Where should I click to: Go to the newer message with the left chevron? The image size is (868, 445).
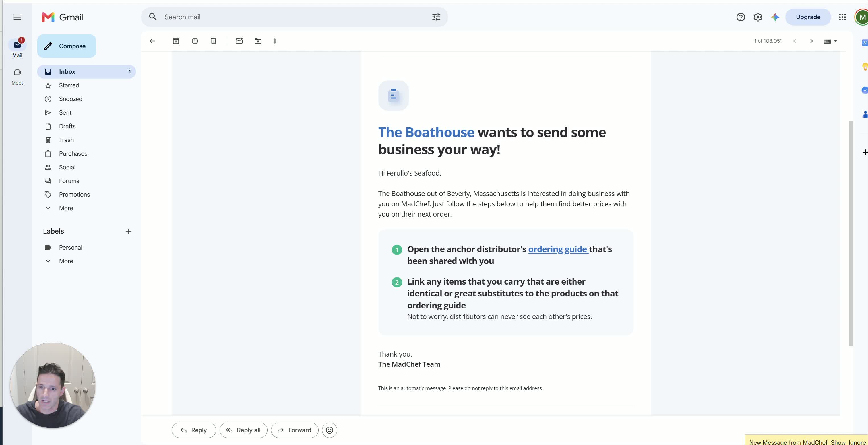[x=795, y=41]
